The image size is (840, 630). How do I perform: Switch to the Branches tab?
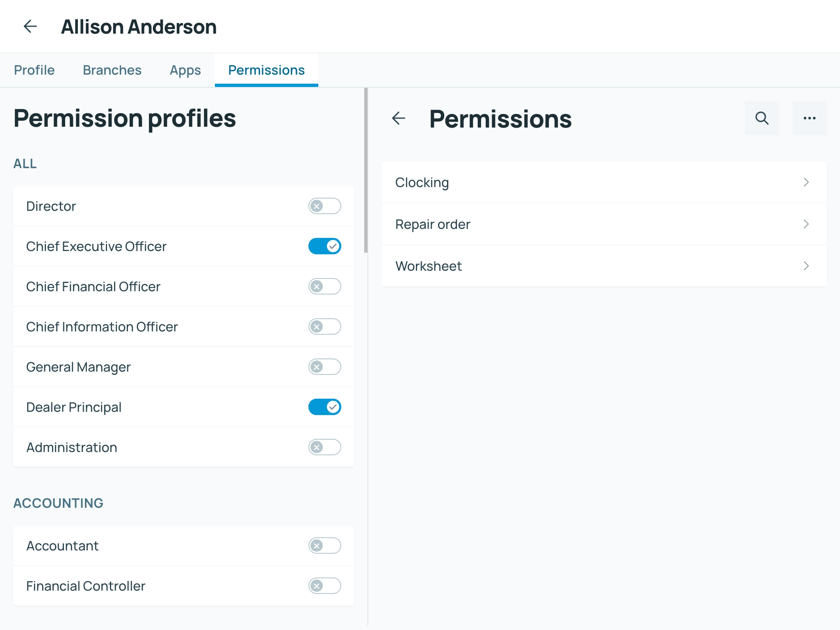112,70
